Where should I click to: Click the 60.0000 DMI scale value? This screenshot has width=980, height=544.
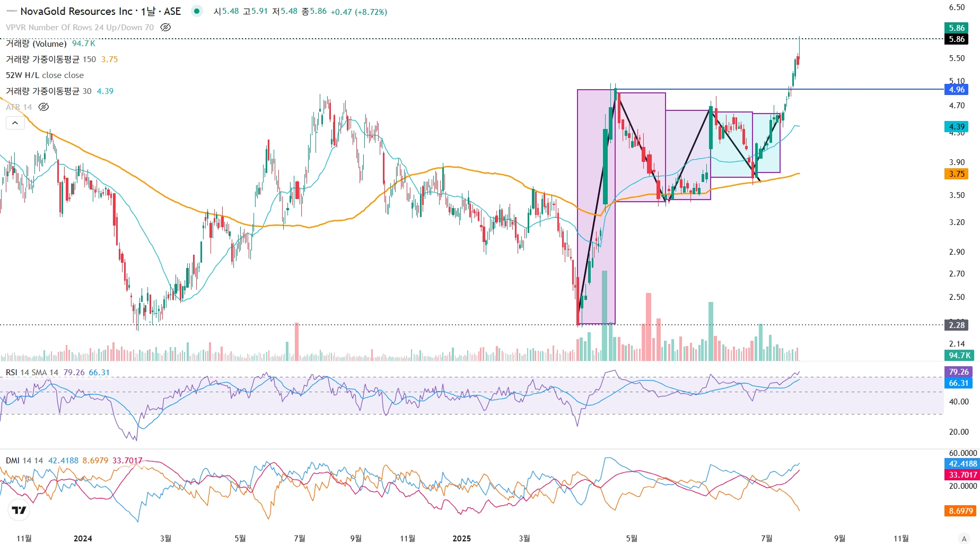(x=962, y=453)
